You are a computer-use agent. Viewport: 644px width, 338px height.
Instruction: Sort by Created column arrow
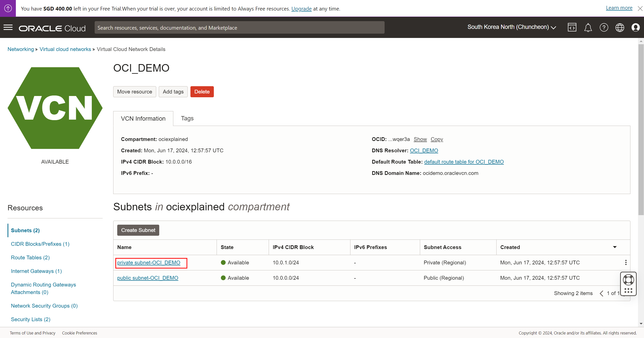tap(615, 247)
